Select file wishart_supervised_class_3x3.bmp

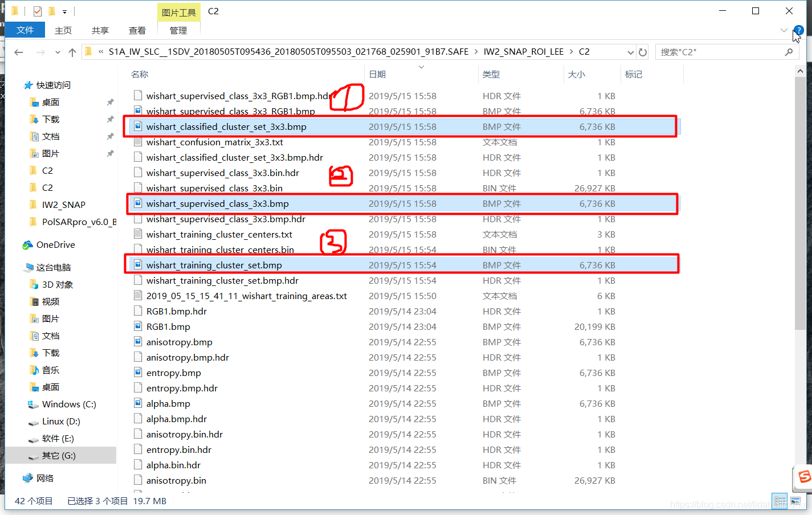click(218, 203)
